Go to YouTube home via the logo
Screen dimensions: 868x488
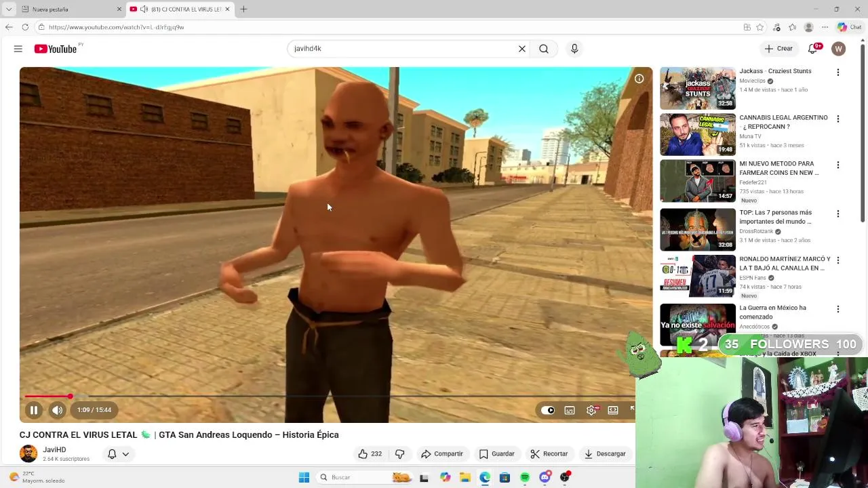(56, 49)
